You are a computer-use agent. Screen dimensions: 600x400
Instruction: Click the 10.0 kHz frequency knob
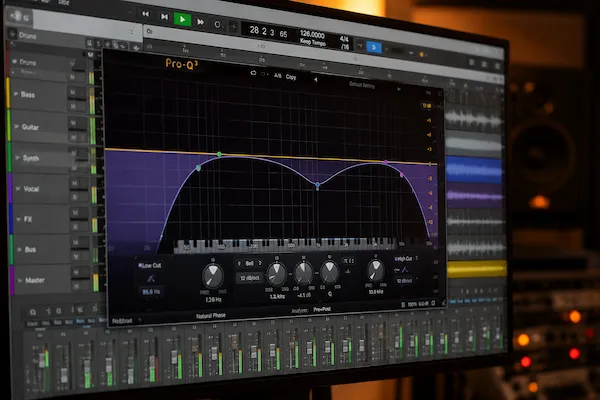coord(376,271)
